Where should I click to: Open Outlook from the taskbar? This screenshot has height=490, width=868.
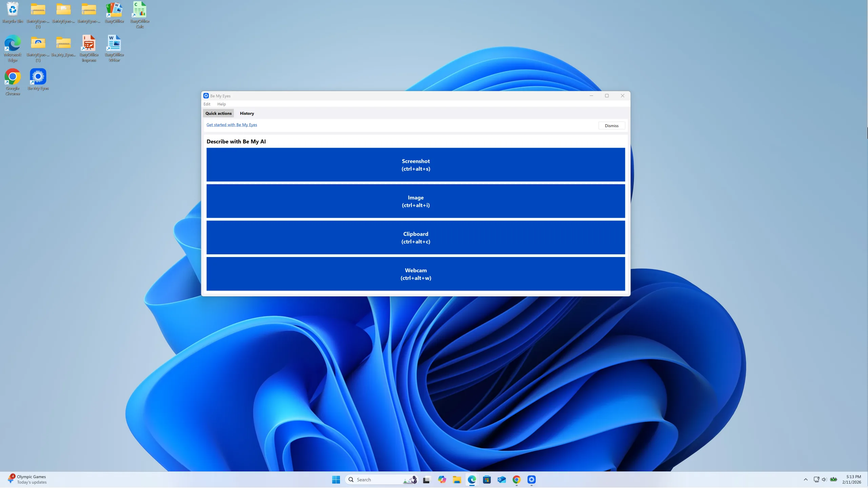[x=502, y=480]
